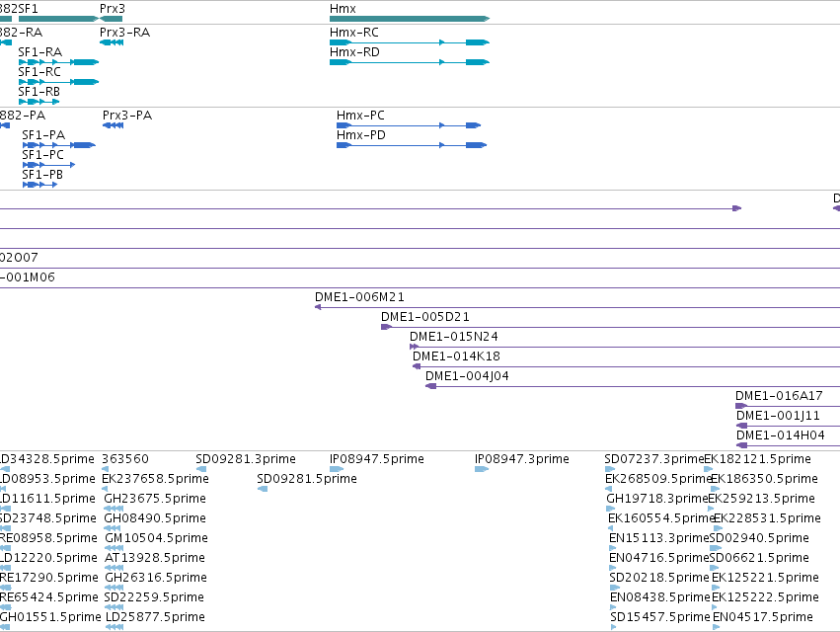Open EST EN04517.5prime
Viewport: 840px width, 632px height.
point(763,617)
